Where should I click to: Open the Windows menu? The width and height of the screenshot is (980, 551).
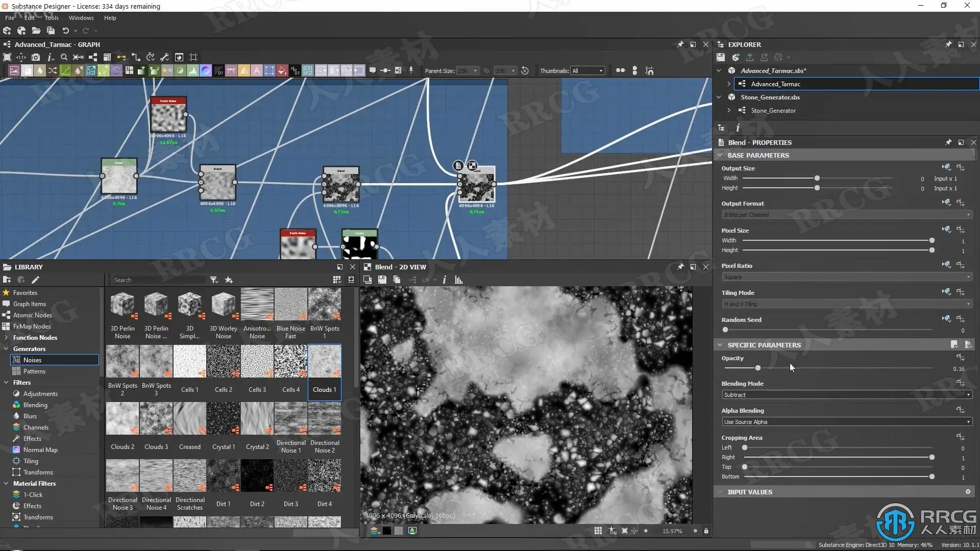[81, 18]
